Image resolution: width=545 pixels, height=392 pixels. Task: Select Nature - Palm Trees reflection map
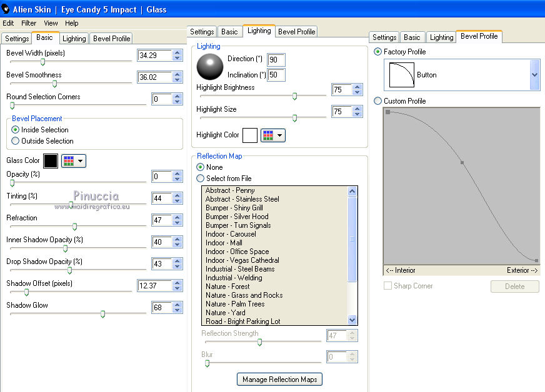(x=235, y=304)
